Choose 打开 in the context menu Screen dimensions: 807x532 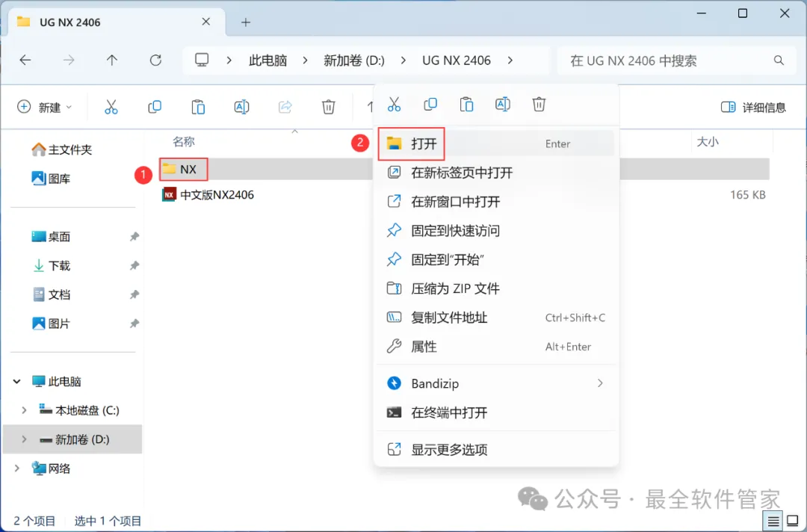point(496,143)
